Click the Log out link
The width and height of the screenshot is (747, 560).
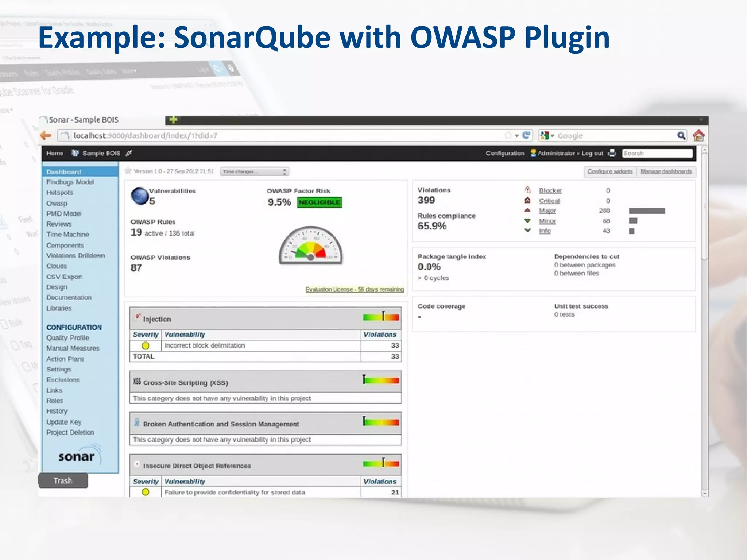point(592,153)
